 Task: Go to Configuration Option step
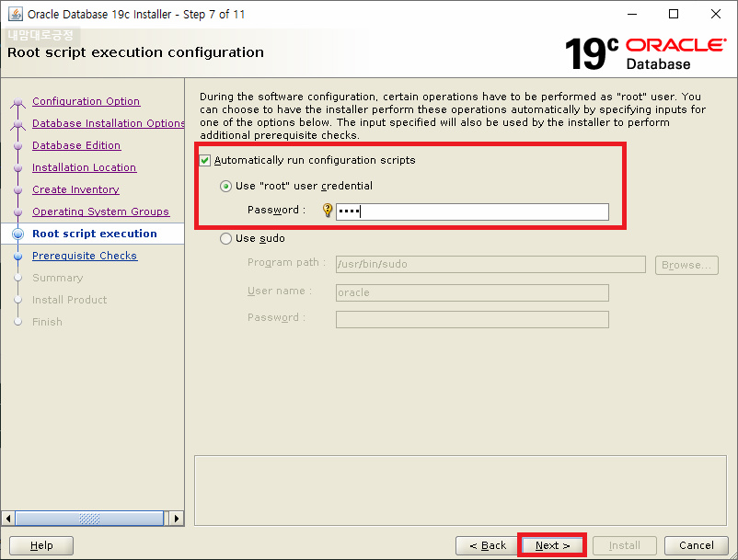[x=86, y=101]
